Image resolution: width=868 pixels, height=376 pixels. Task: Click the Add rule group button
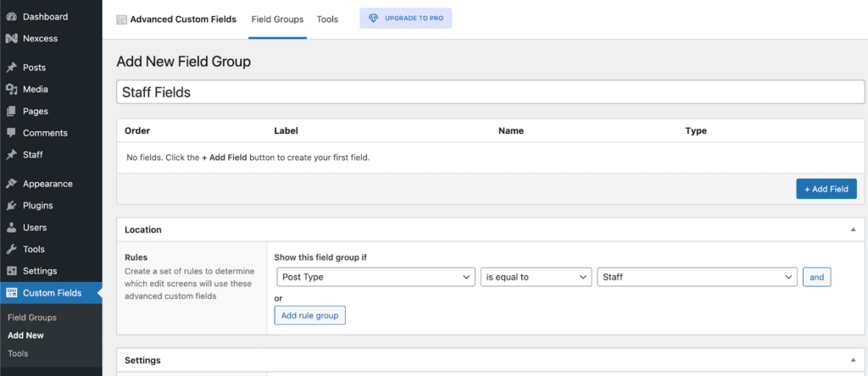pos(309,315)
